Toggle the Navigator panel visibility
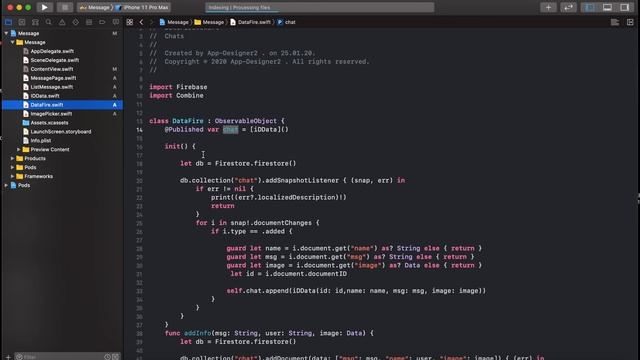The width and height of the screenshot is (640, 360). point(589,7)
